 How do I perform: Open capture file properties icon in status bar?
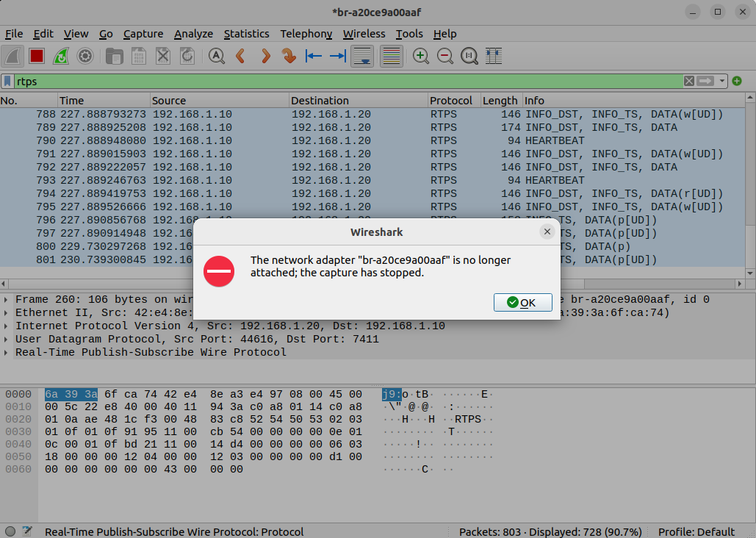point(27,531)
